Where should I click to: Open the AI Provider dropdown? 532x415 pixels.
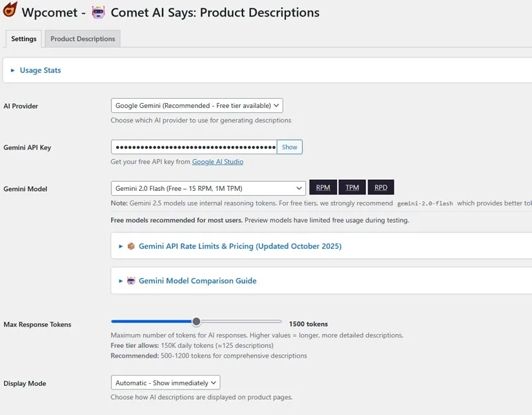(x=197, y=106)
